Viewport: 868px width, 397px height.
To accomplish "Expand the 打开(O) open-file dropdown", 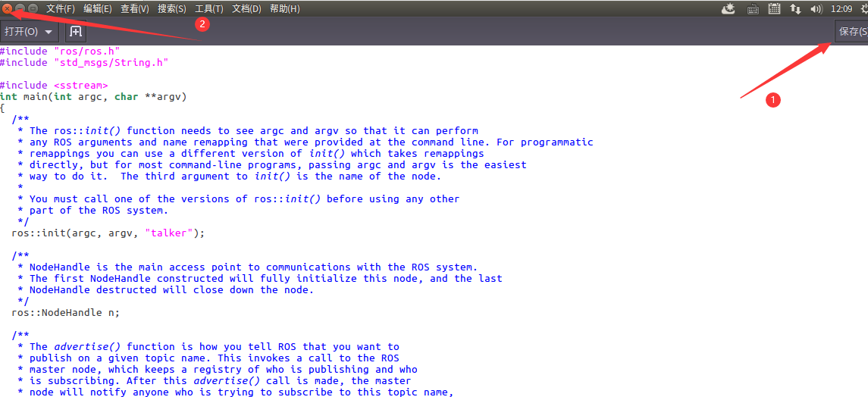I will click(x=29, y=32).
